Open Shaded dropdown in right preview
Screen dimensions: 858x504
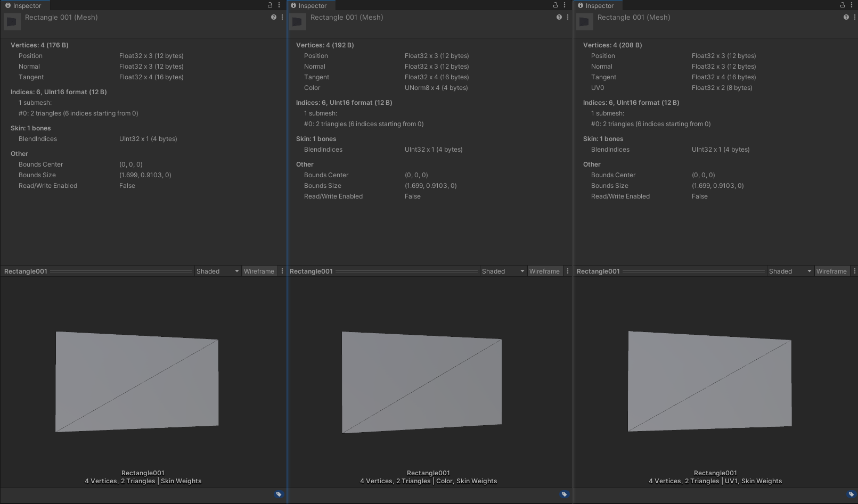[790, 271]
